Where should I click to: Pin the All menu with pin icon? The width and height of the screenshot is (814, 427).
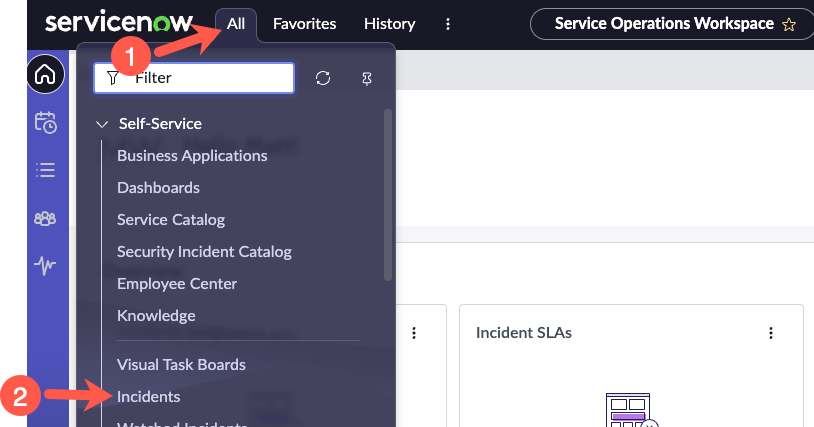point(367,78)
